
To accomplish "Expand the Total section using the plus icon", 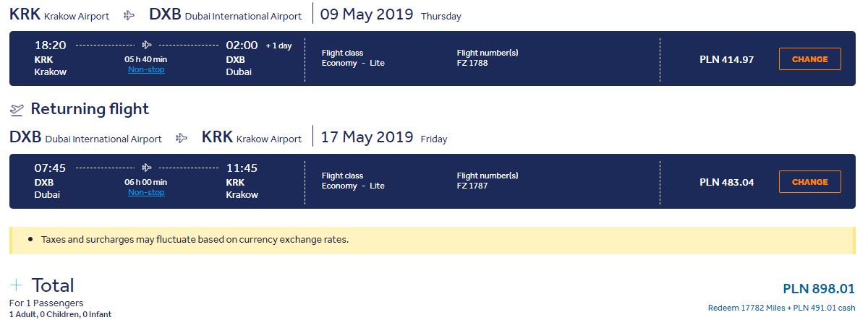I will (17, 285).
